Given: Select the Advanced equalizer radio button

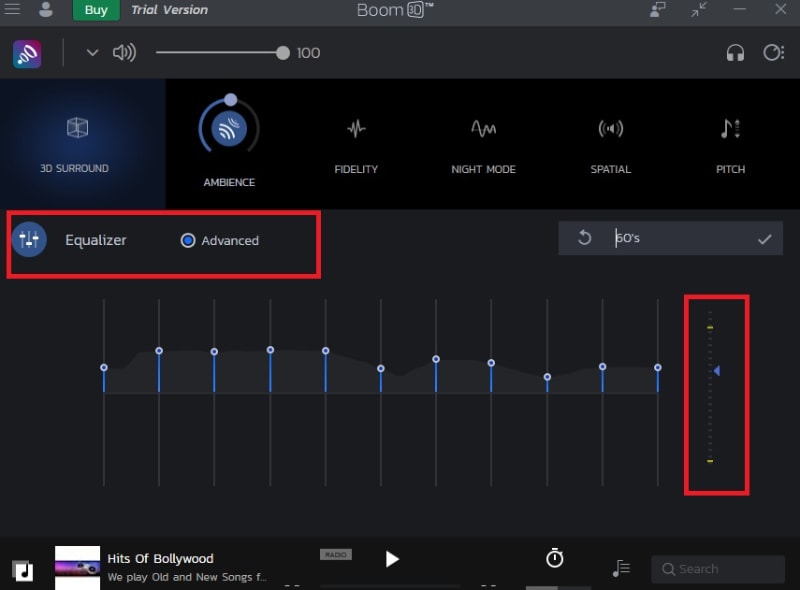Looking at the screenshot, I should coord(188,240).
